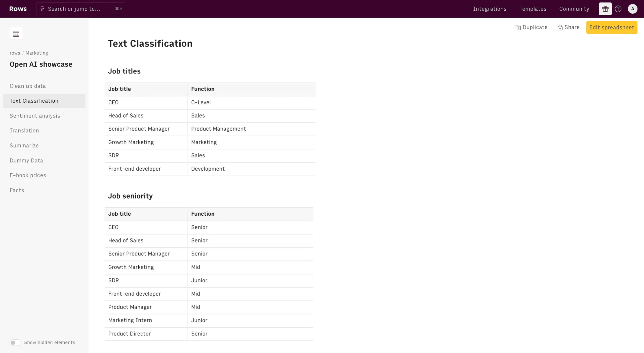Open the help question mark icon

tap(618, 9)
